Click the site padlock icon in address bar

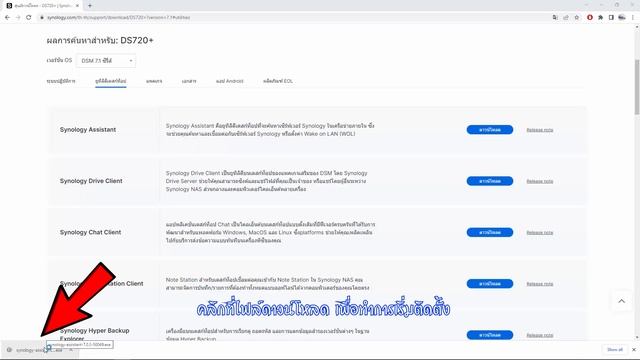point(42,18)
